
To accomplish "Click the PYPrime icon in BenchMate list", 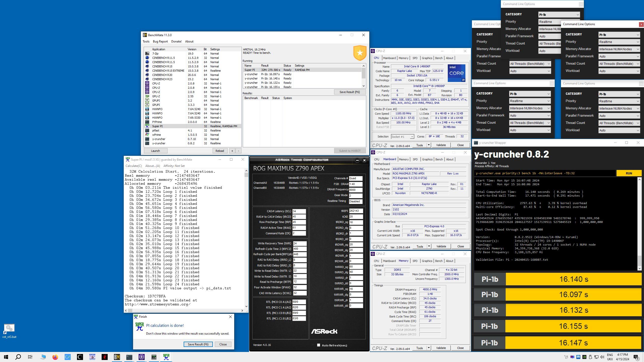I will pyautogui.click(x=147, y=122).
